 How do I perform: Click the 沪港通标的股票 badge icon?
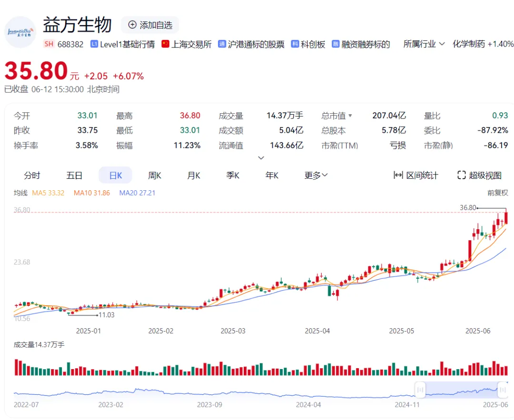[222, 44]
